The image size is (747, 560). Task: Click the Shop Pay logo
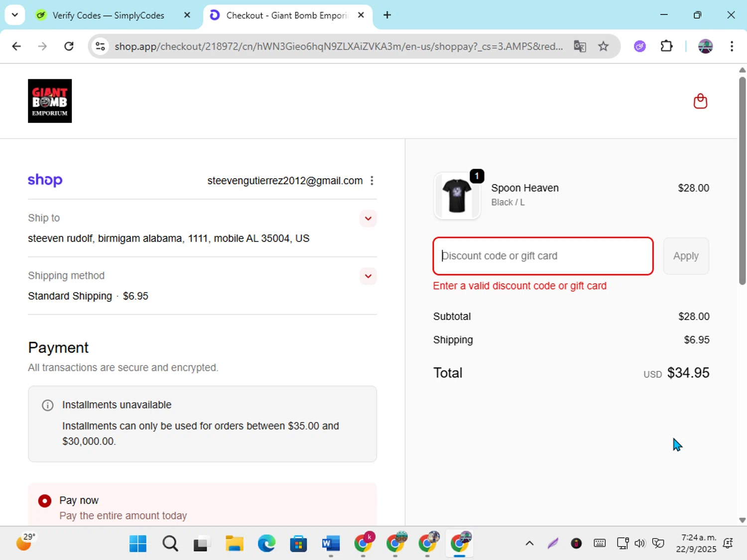[45, 180]
